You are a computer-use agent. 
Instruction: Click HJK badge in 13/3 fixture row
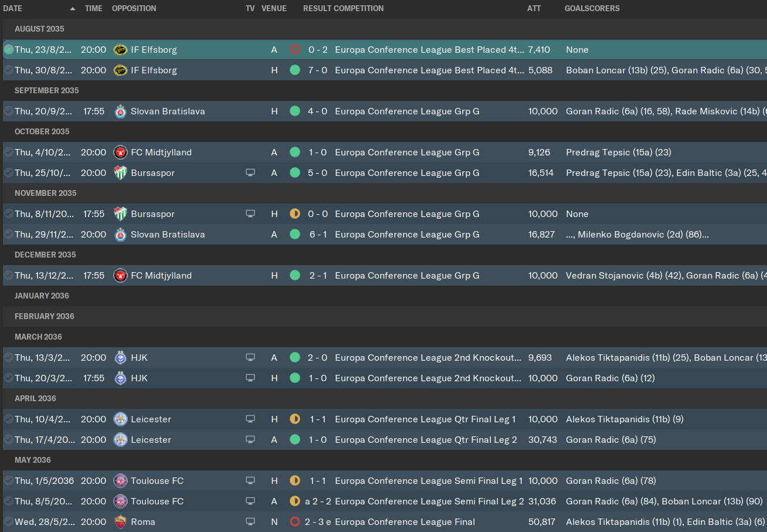(120, 358)
